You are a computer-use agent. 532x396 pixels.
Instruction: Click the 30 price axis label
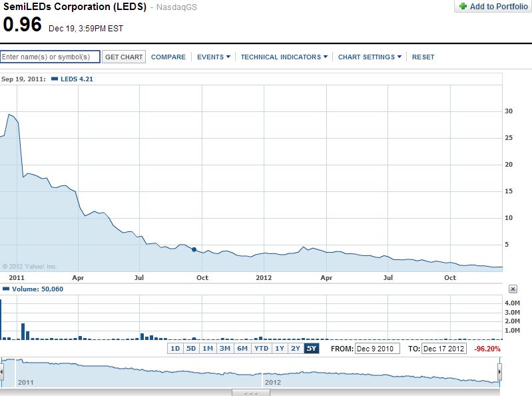tap(509, 111)
